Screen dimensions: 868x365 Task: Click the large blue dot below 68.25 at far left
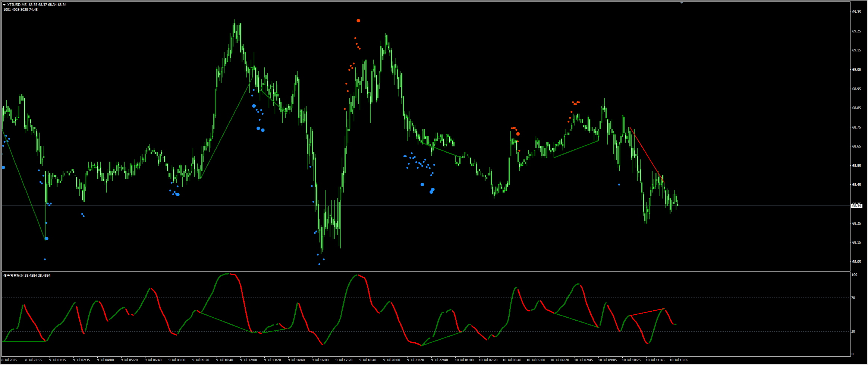pyautogui.click(x=47, y=239)
